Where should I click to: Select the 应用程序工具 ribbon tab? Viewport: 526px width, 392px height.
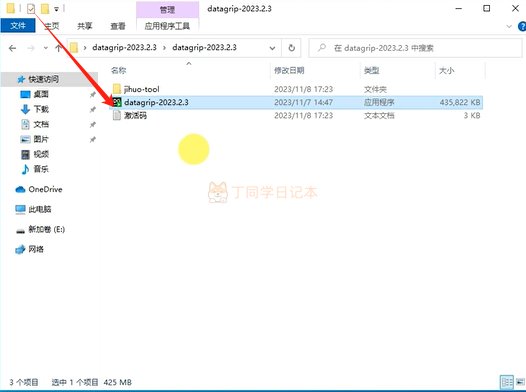point(167,26)
